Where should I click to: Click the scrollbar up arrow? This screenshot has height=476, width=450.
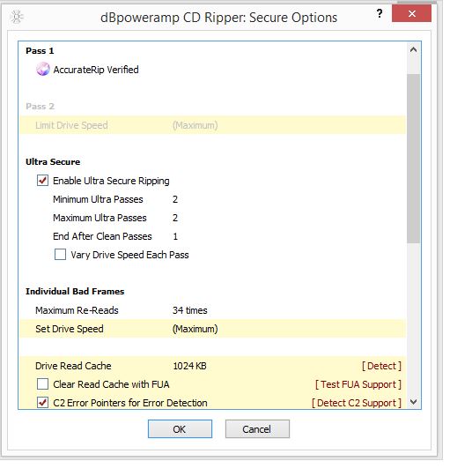[x=413, y=50]
